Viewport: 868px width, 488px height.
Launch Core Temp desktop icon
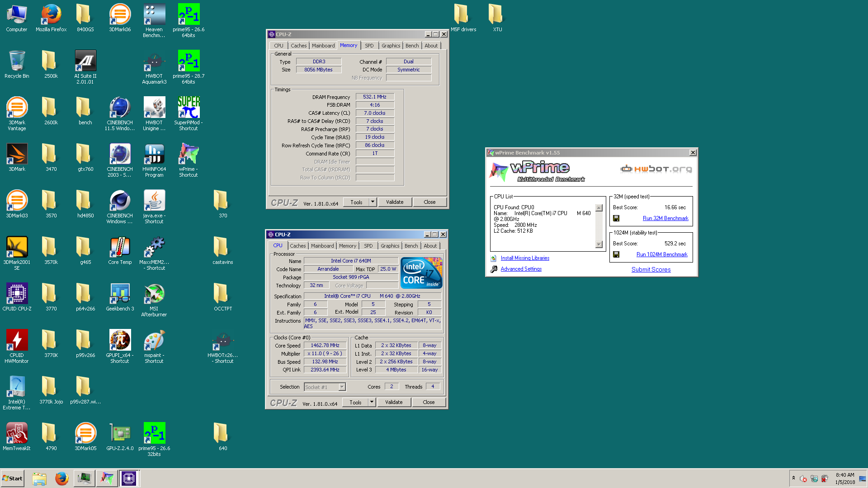click(120, 251)
